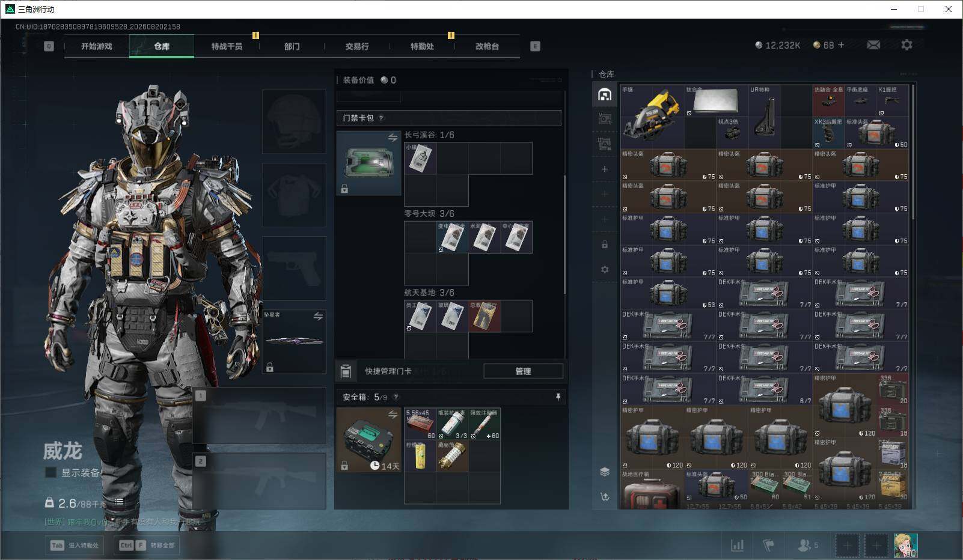Image resolution: width=963 pixels, height=560 pixels.
Task: Select the gold keycard under 航天基地
Action: (485, 316)
